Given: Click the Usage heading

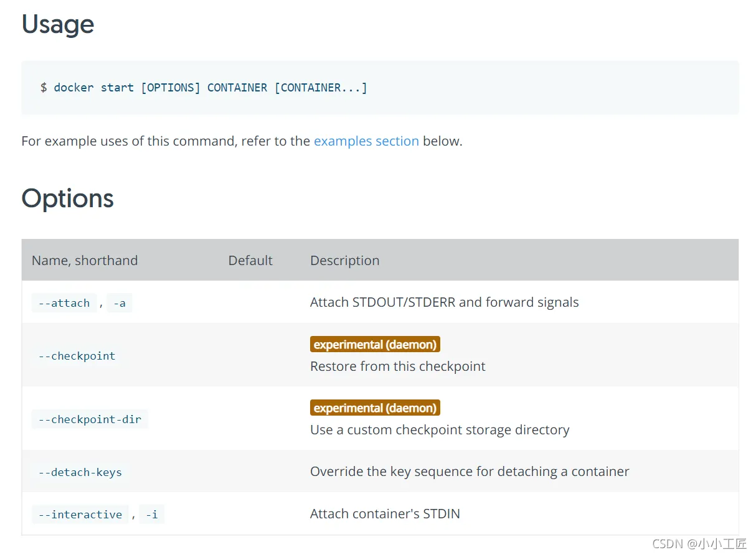Looking at the screenshot, I should pos(58,25).
